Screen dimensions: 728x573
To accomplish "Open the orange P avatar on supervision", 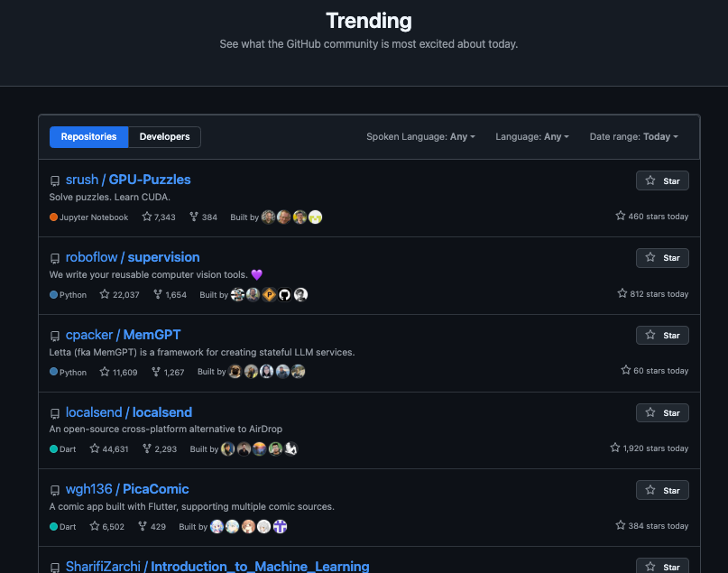I will click(x=270, y=294).
